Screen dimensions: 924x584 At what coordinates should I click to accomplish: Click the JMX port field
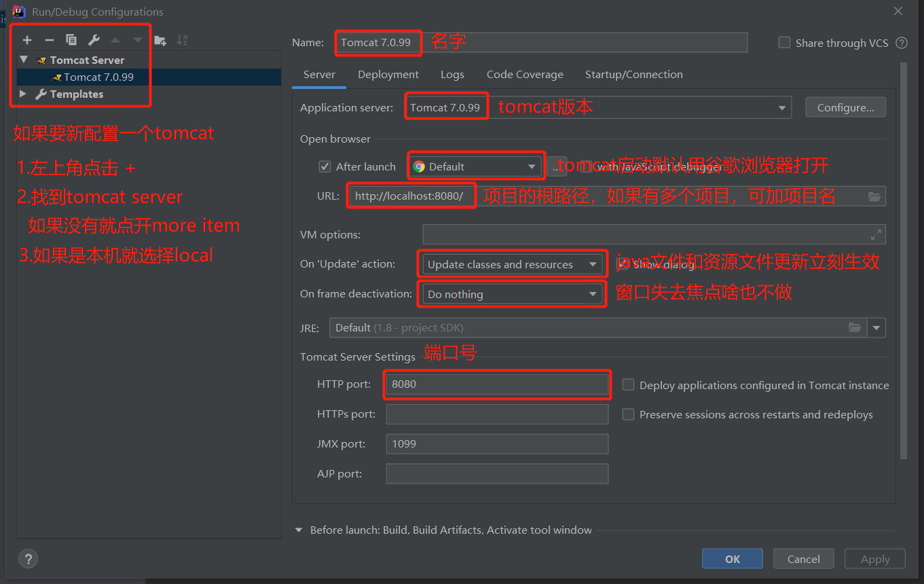point(497,444)
